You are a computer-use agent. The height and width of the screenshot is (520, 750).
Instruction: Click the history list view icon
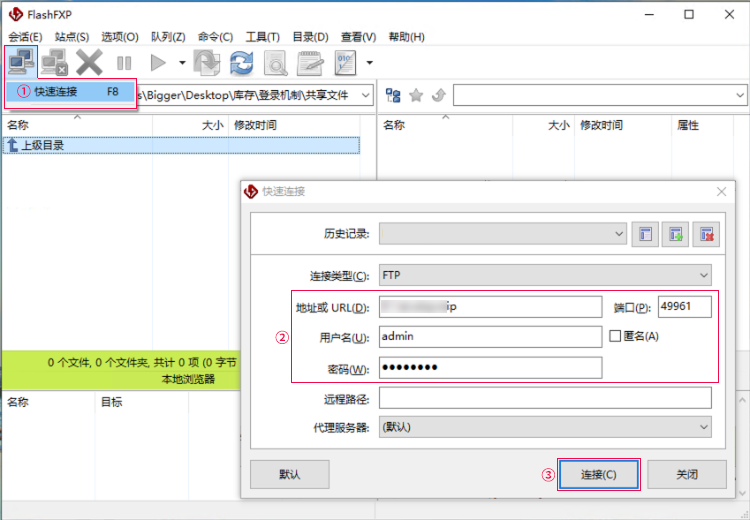coord(645,234)
